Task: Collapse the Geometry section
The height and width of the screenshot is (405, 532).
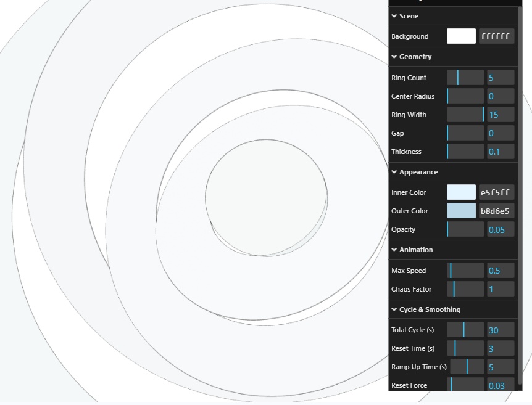Action: tap(415, 57)
